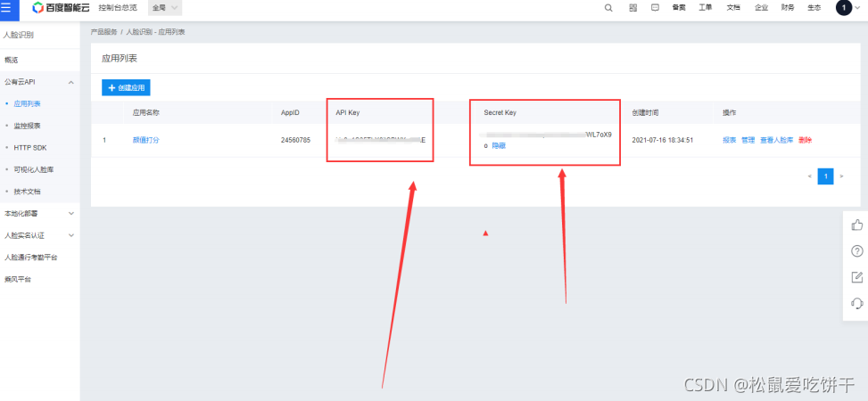Expand the account dropdown arrow
Image resolution: width=868 pixels, height=401 pixels.
(x=858, y=8)
